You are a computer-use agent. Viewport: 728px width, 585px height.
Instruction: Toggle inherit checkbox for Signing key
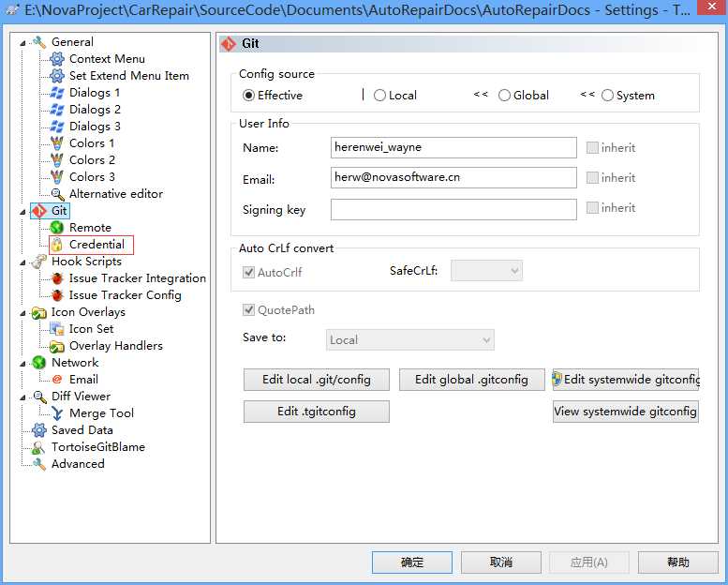(592, 208)
